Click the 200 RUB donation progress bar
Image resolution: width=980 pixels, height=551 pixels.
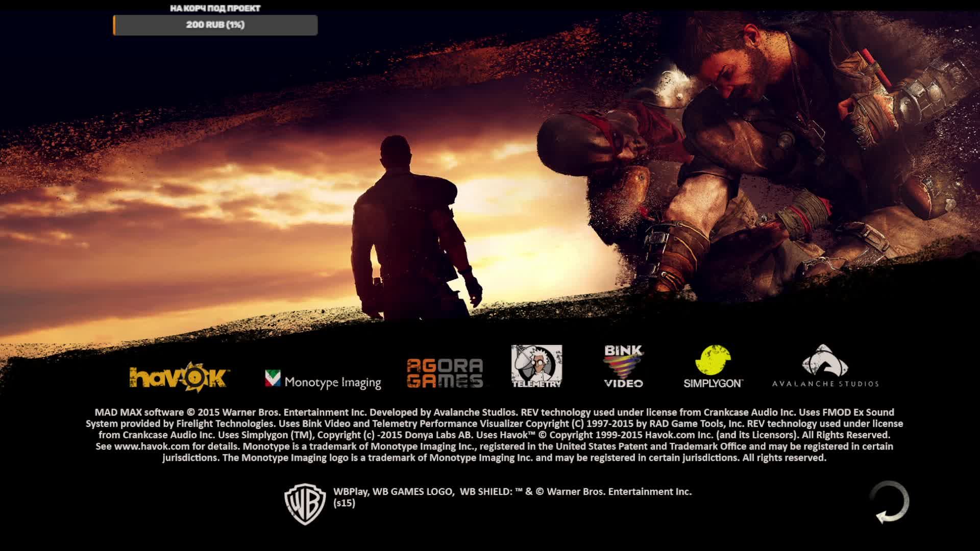pos(215,25)
